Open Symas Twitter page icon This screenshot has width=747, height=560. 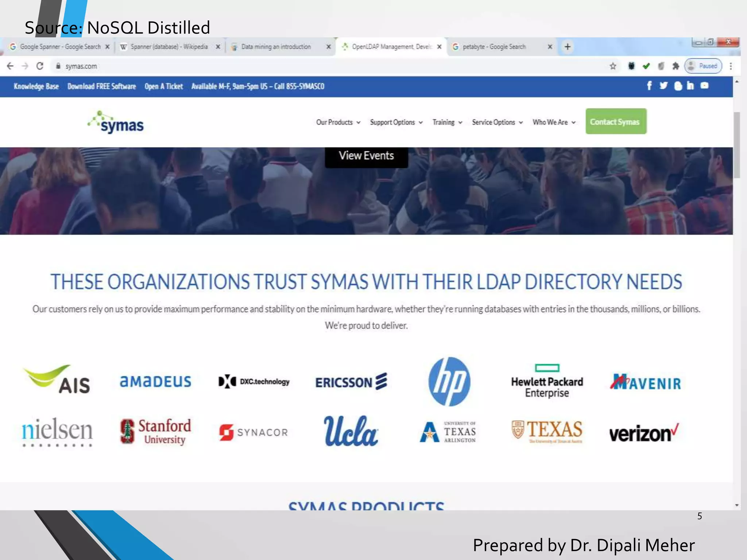point(663,86)
